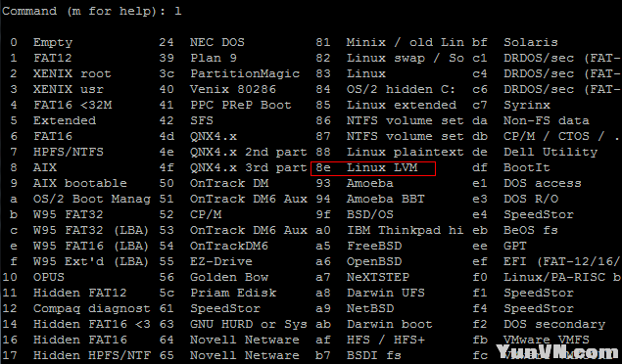
Task: Click the 'Command (m for help): l' prompt
Action: click(x=92, y=11)
